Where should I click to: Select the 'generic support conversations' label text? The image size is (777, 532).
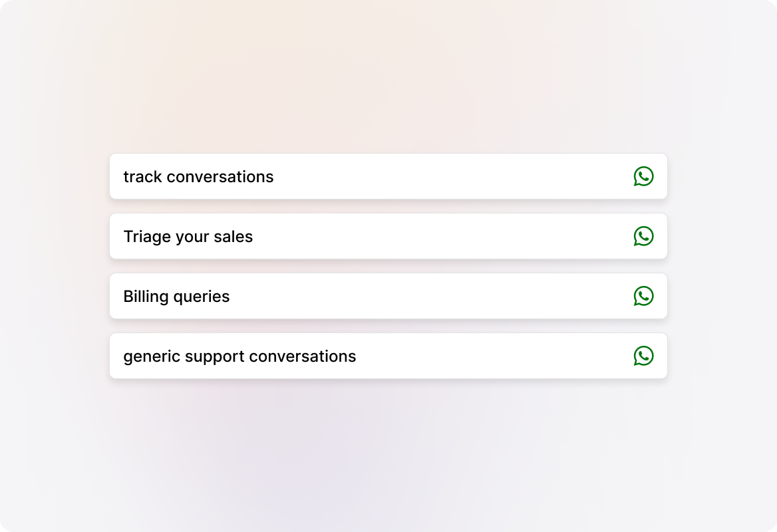[x=239, y=356]
